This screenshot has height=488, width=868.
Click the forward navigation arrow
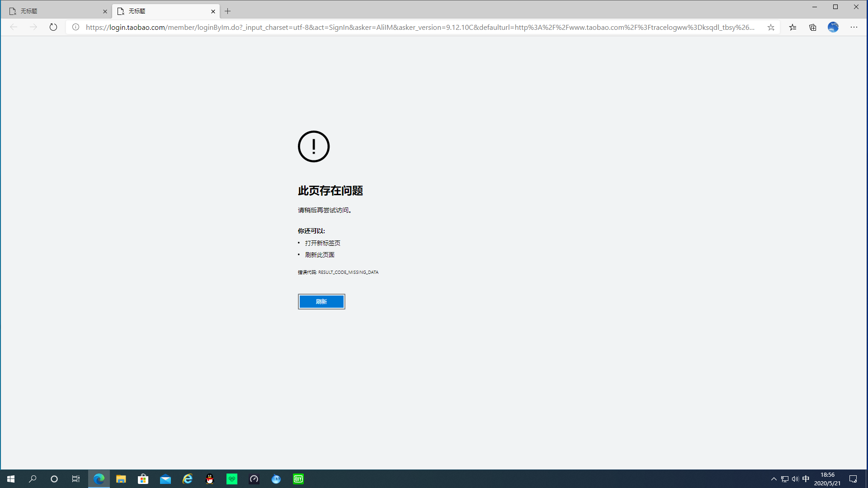coord(33,27)
